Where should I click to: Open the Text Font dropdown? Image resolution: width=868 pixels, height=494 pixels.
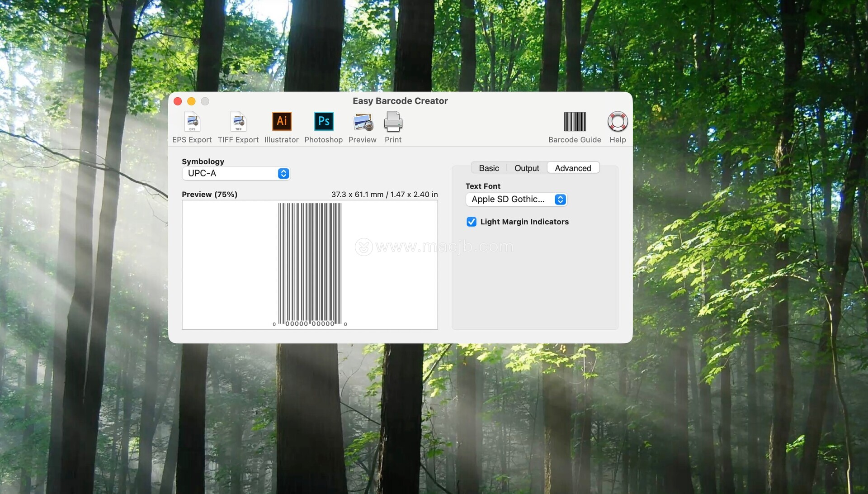516,199
